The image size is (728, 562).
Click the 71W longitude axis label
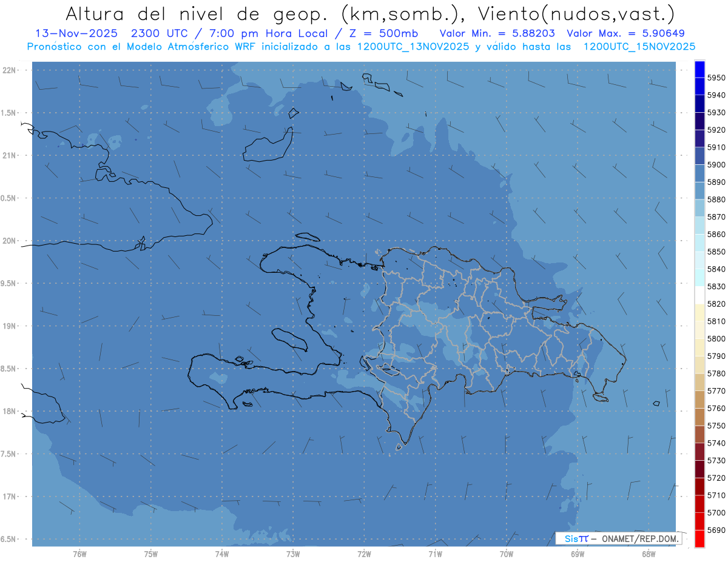(435, 554)
